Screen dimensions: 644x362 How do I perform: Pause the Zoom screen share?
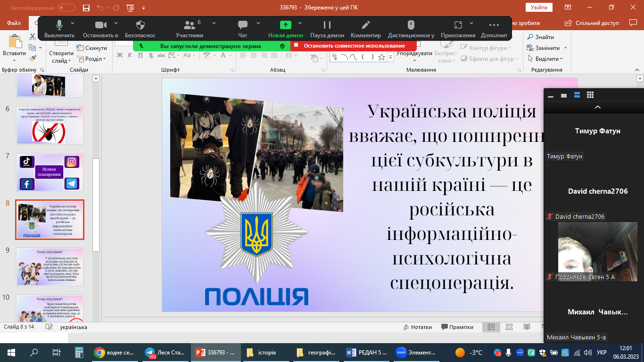[x=327, y=29]
